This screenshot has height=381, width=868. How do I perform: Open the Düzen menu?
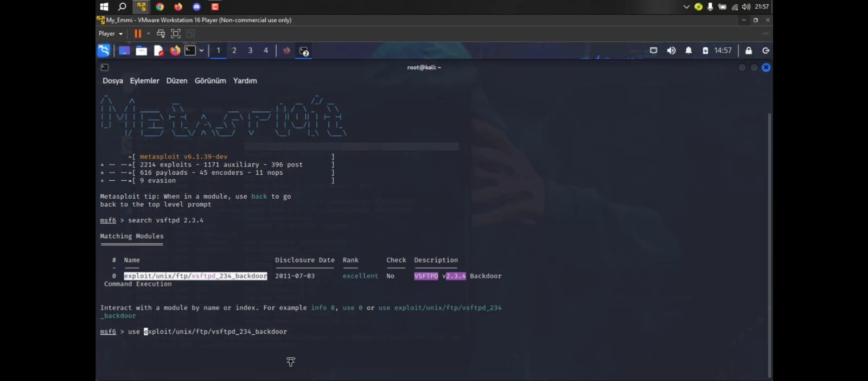pos(177,80)
